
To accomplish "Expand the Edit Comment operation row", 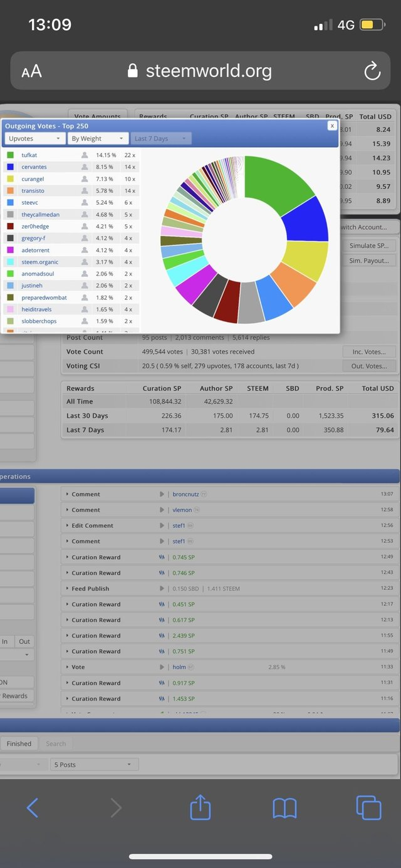I will (68, 525).
